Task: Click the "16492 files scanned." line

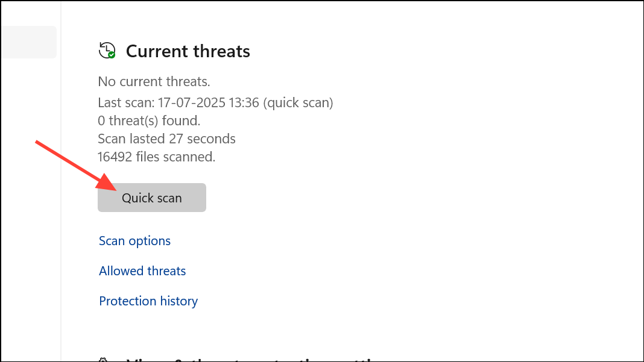Action: [156, 157]
